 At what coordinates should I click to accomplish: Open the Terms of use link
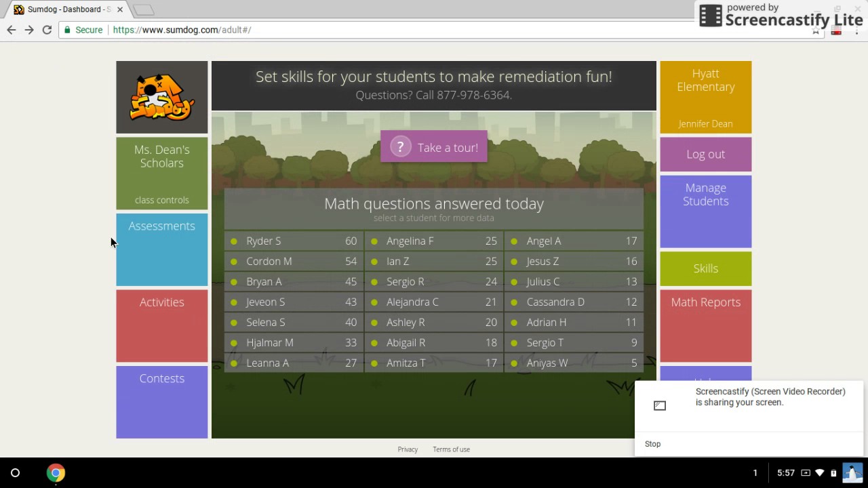[451, 449]
